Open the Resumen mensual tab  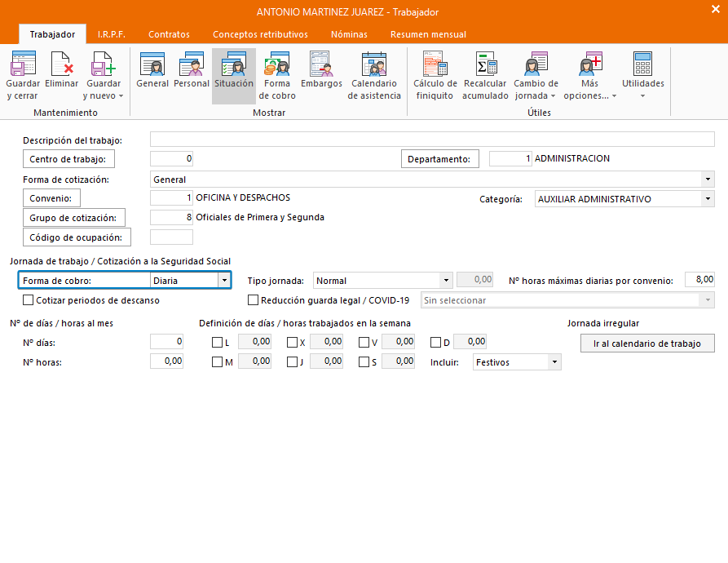[x=428, y=34]
